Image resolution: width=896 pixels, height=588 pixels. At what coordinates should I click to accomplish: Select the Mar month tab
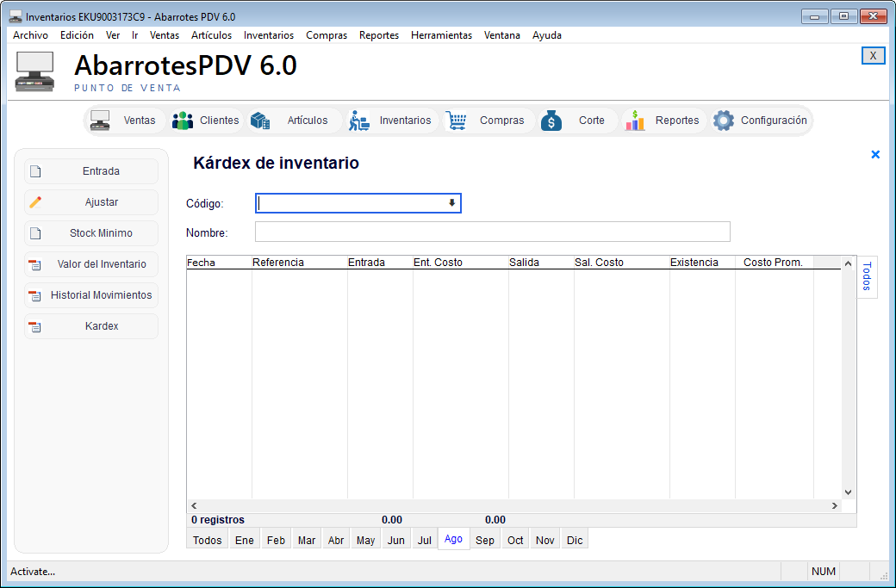click(x=307, y=540)
